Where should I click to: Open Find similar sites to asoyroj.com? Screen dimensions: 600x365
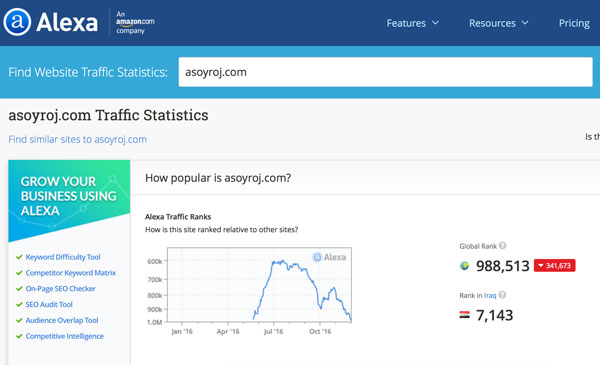click(78, 139)
